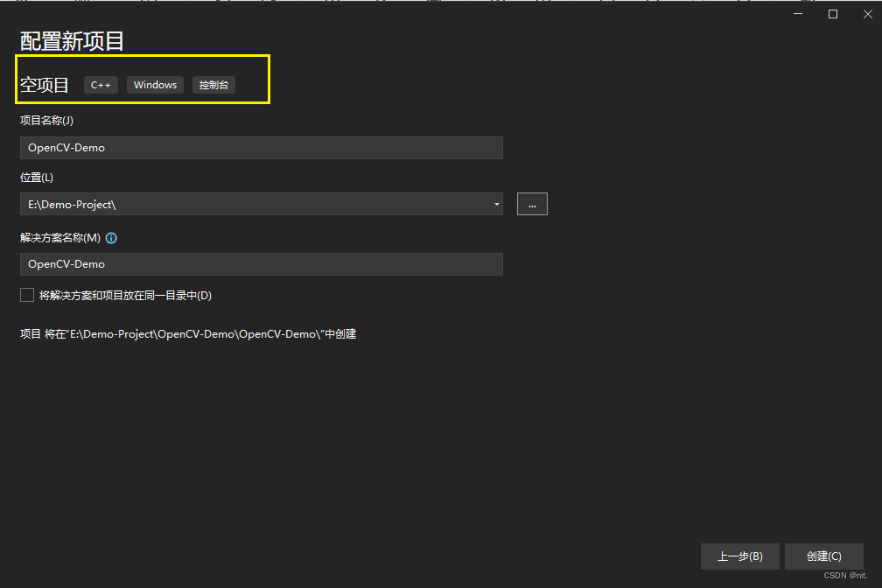Click the info icon beside 解决方案名称(M)

click(111, 238)
